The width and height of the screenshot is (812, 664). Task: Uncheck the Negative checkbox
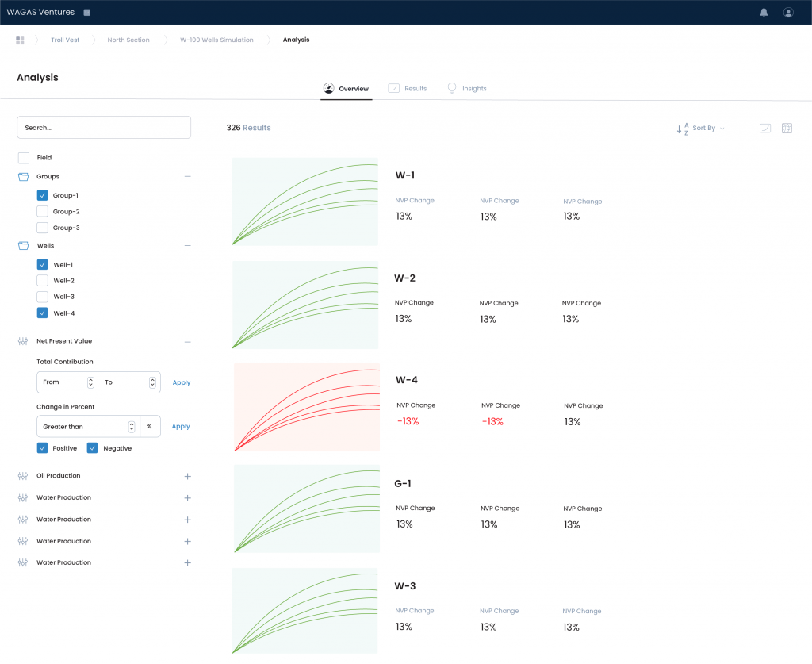coord(93,448)
